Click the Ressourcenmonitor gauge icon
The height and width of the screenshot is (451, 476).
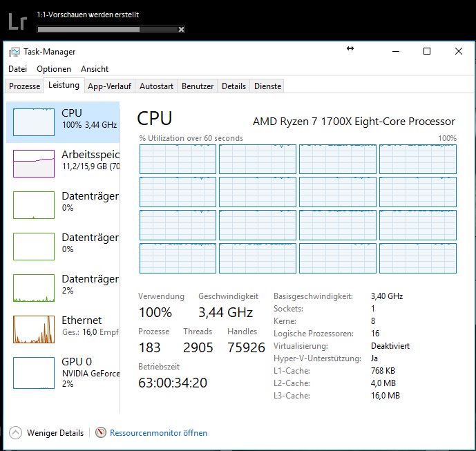point(101,432)
